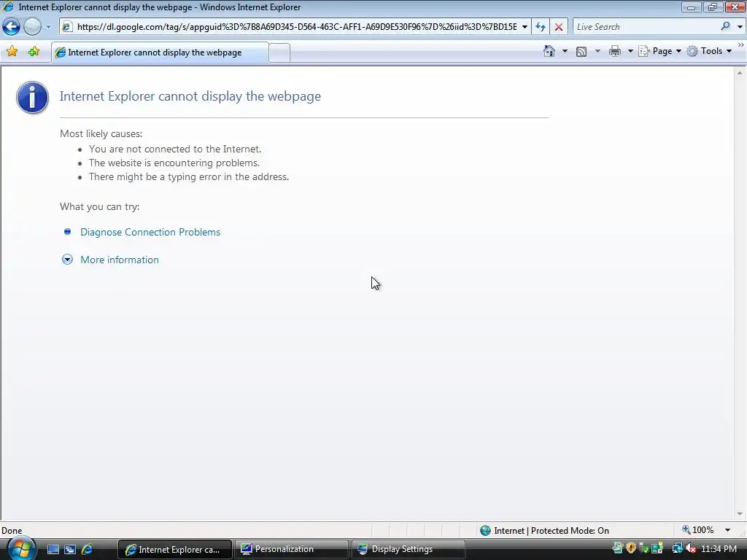Image resolution: width=747 pixels, height=560 pixels.
Task: Print the page with the printer icon
Action: click(x=614, y=51)
